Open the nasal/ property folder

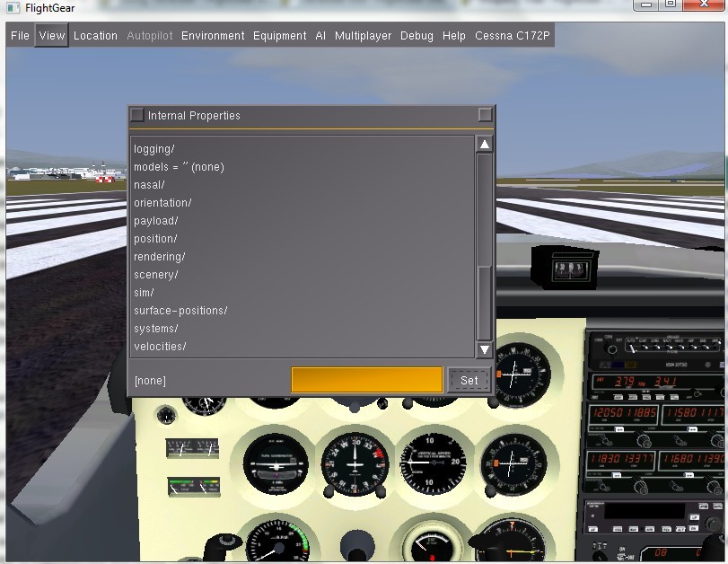tap(149, 185)
